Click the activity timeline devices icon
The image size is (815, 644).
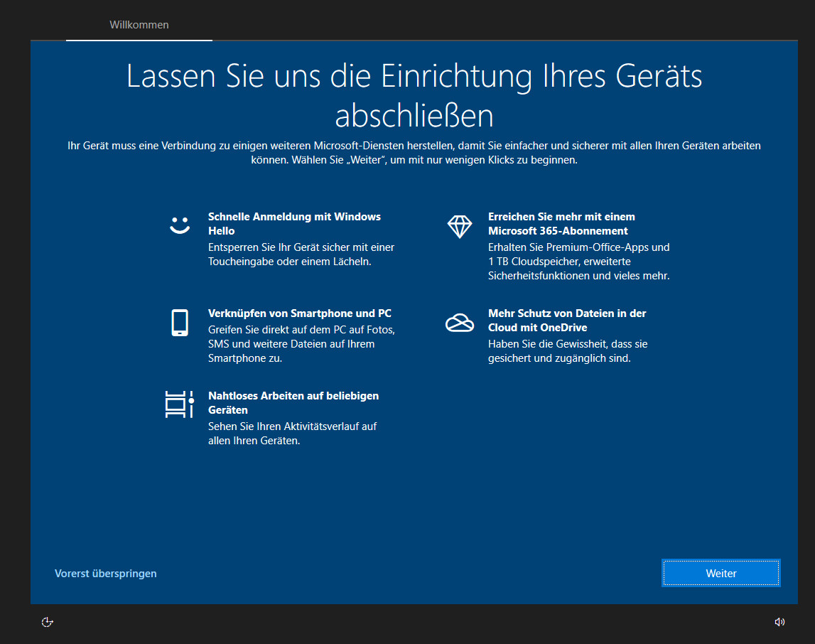coord(179,404)
